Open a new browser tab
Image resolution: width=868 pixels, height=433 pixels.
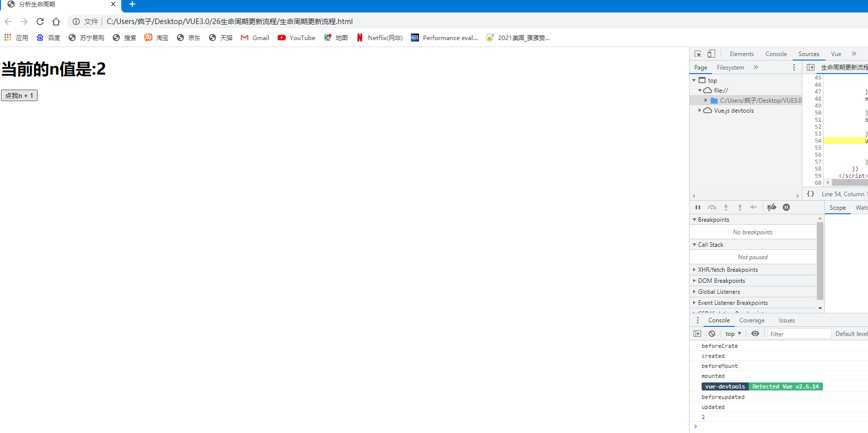coord(132,5)
